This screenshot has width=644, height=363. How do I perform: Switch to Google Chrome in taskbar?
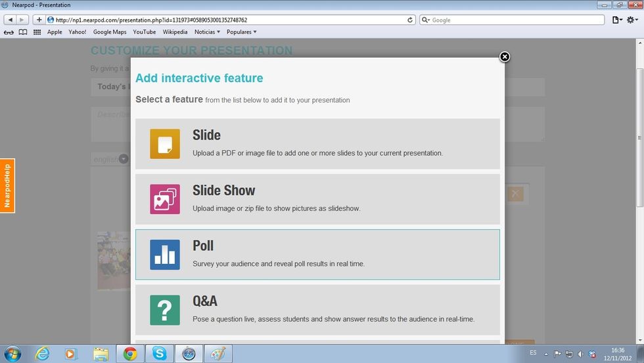point(130,354)
